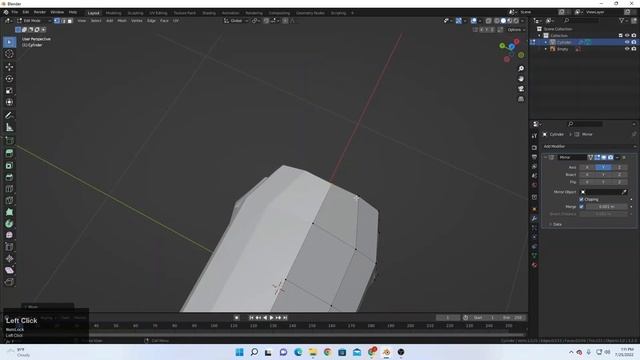
Task: Collapse the Mirror modifier panel
Action: tap(545, 158)
